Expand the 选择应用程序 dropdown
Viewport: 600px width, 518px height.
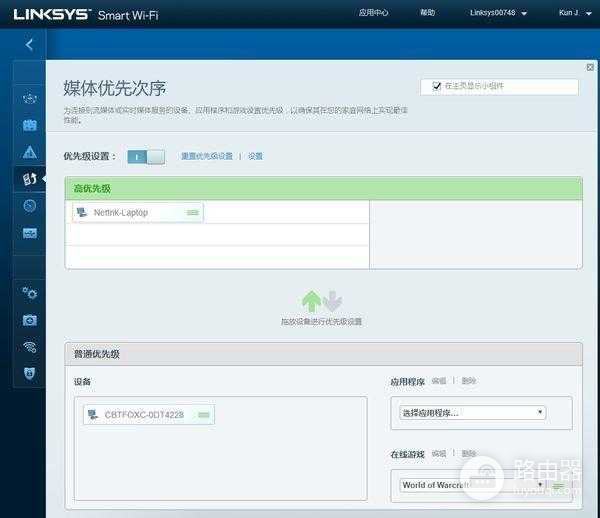click(x=473, y=412)
